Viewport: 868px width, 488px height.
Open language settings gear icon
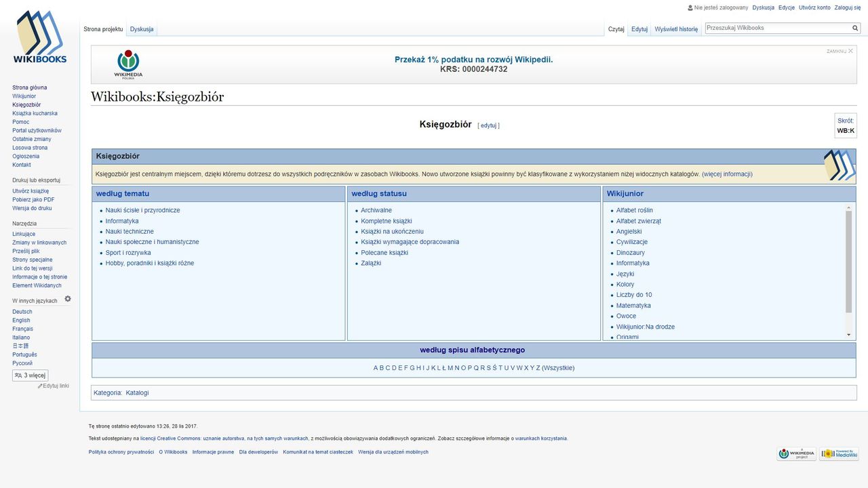click(x=68, y=299)
